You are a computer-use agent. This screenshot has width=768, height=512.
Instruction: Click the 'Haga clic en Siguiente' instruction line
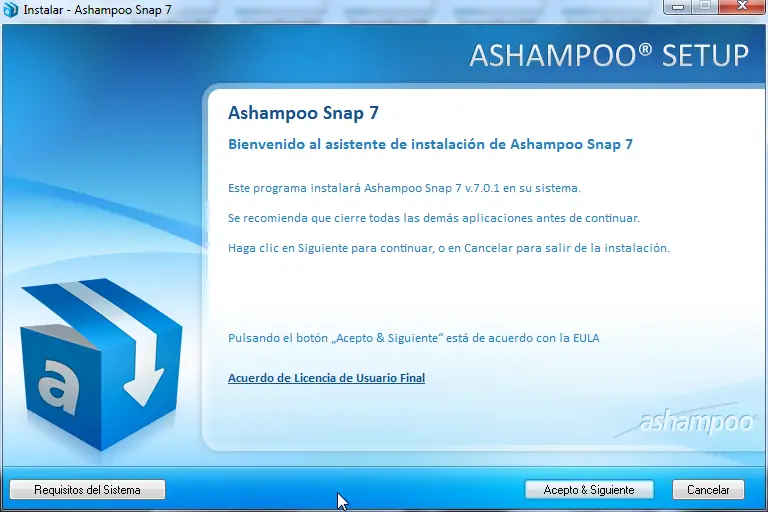[449, 248]
